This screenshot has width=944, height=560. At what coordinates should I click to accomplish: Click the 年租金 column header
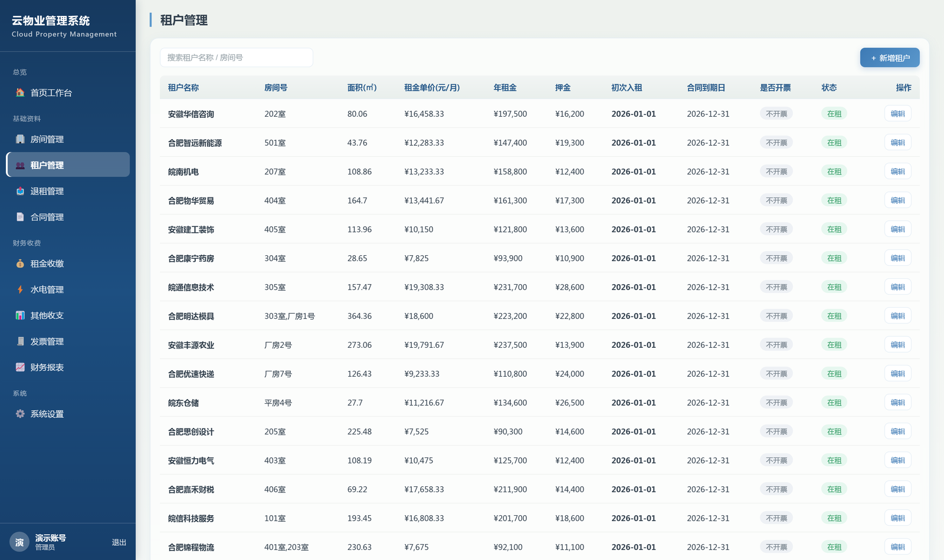(x=505, y=88)
